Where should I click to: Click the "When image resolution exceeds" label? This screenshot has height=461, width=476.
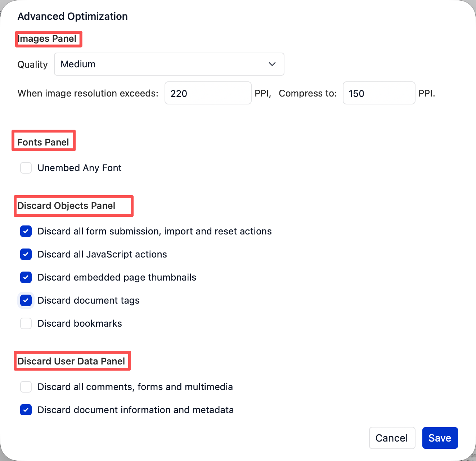(88, 93)
